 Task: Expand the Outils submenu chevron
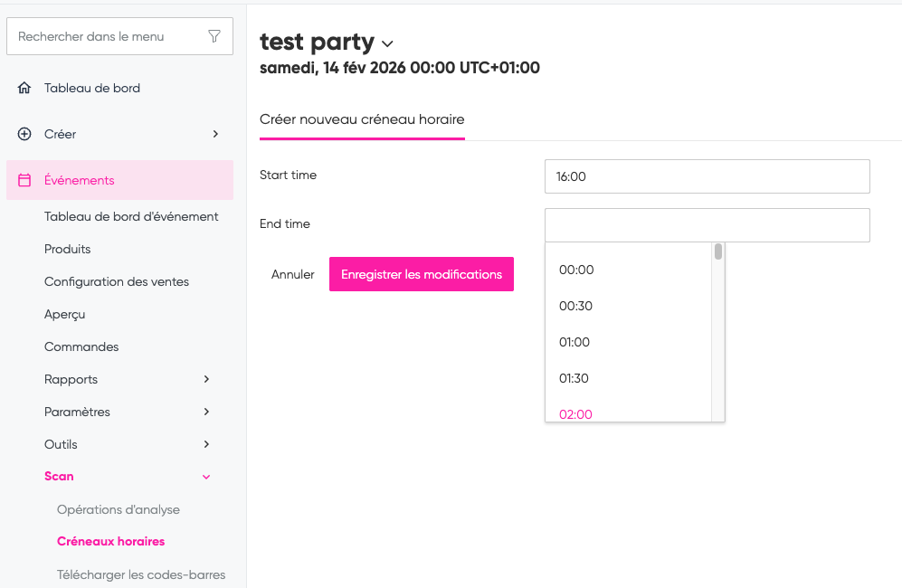click(x=206, y=444)
